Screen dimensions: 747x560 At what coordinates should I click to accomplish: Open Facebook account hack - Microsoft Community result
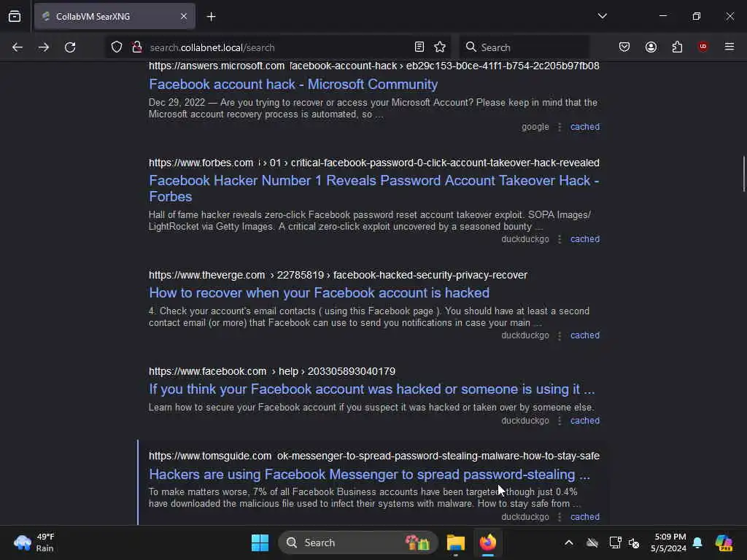293,85
